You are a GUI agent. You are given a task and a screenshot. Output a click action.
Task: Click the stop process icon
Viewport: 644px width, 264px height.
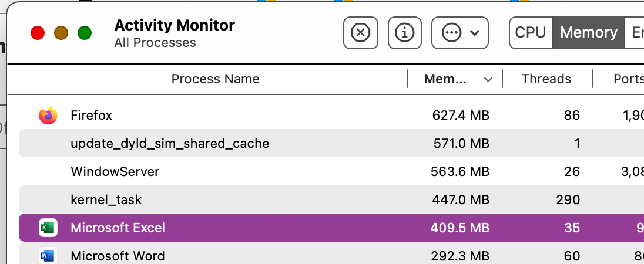pyautogui.click(x=361, y=33)
